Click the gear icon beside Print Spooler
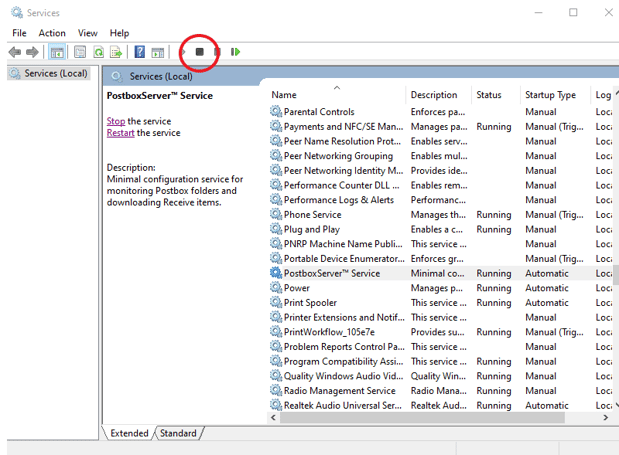 coord(276,303)
